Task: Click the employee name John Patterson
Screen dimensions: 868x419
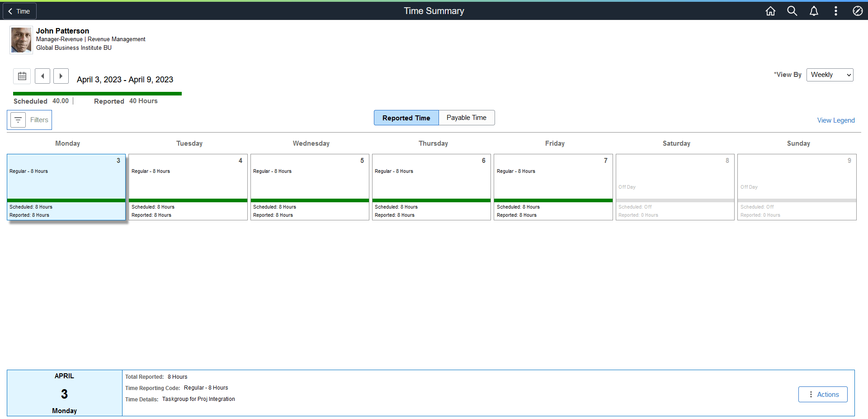Action: [62, 31]
